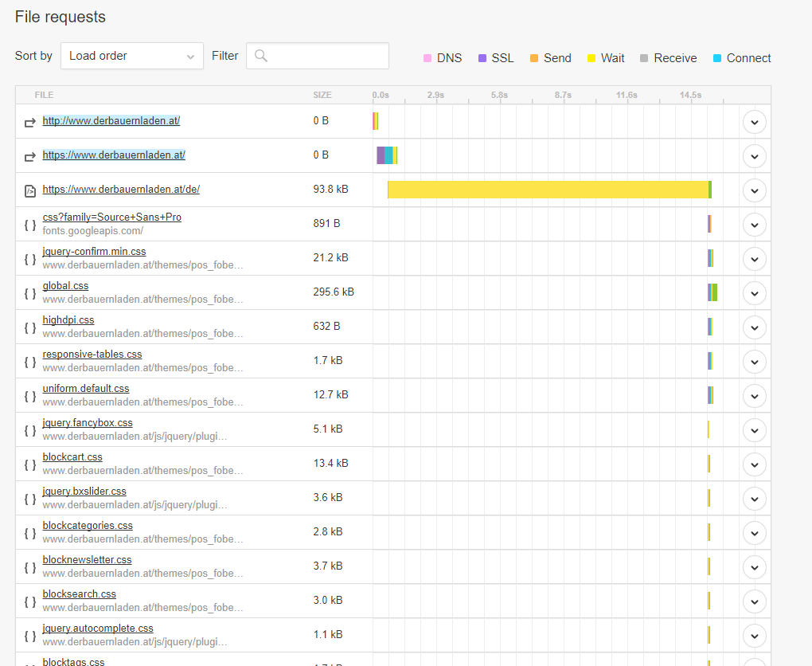Click redirect icon for http://www.derbauernladen.at/

(30, 123)
